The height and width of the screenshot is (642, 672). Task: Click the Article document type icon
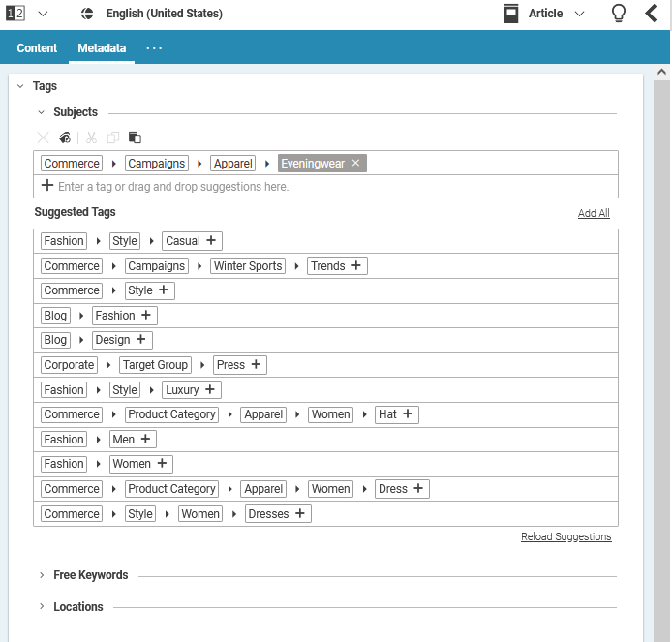511,14
